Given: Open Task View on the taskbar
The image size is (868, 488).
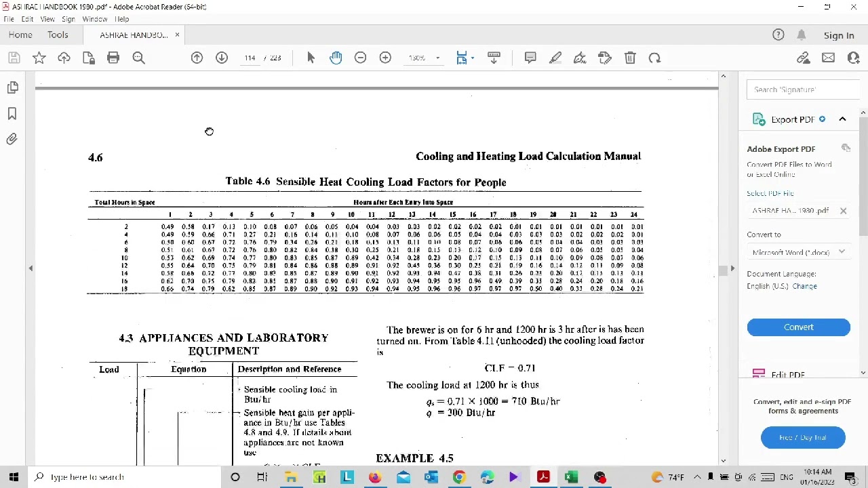Looking at the screenshot, I should [262, 477].
